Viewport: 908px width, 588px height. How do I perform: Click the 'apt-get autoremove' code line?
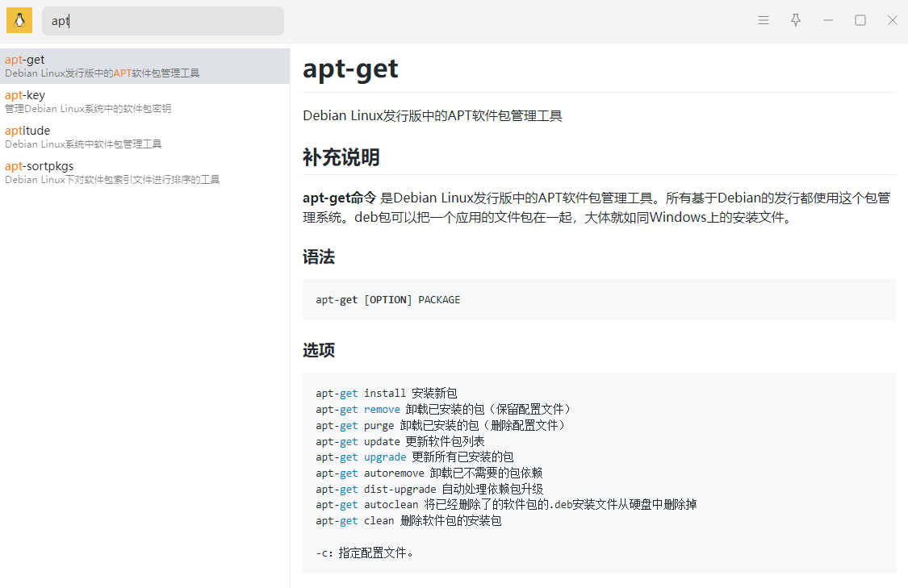(429, 473)
